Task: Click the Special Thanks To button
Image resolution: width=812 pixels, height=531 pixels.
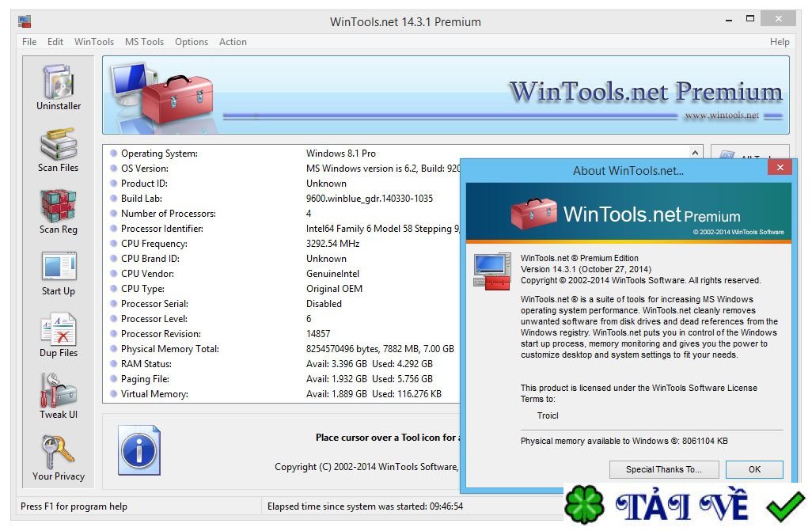Action: [x=663, y=469]
